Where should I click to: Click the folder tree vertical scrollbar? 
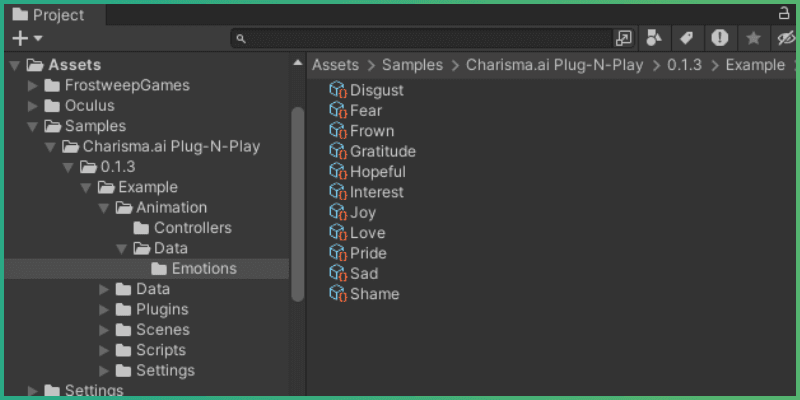point(297,200)
